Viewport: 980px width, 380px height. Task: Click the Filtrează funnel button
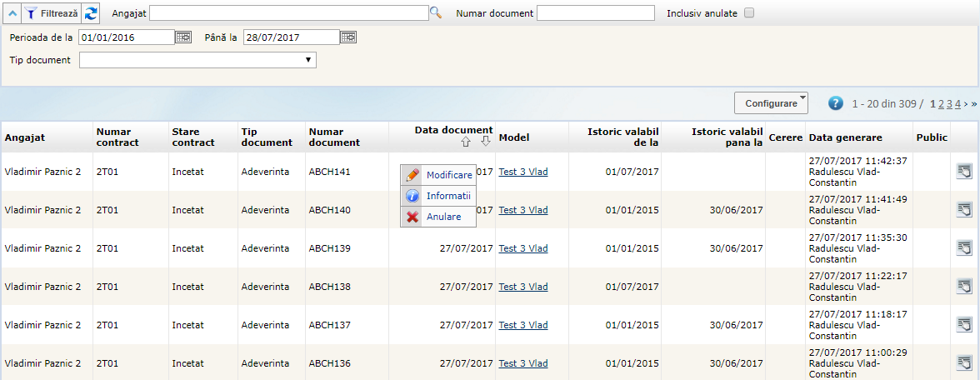click(x=51, y=13)
